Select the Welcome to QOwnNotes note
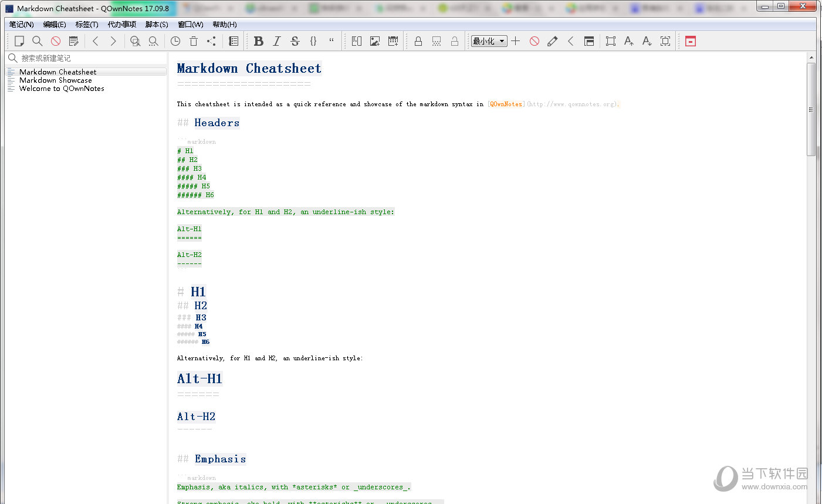 (87, 89)
